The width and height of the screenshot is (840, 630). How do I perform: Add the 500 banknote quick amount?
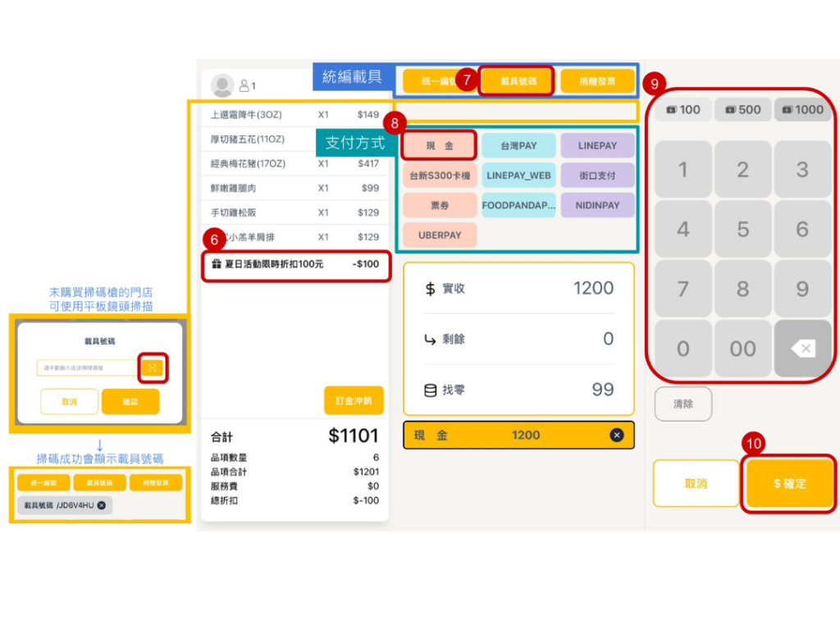tap(742, 109)
